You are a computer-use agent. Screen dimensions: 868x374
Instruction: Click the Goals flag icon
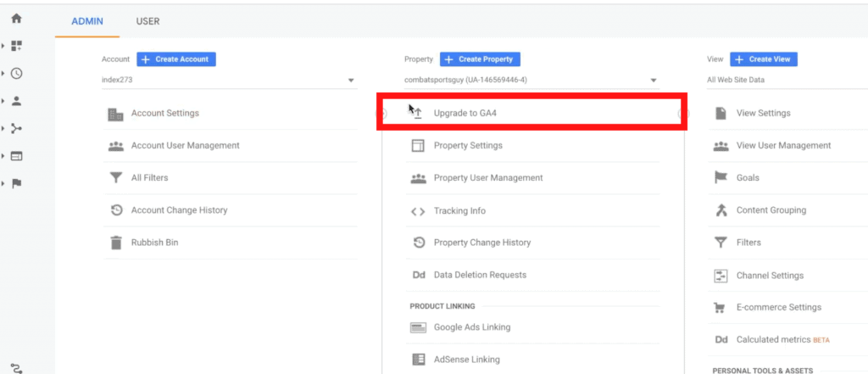(721, 178)
